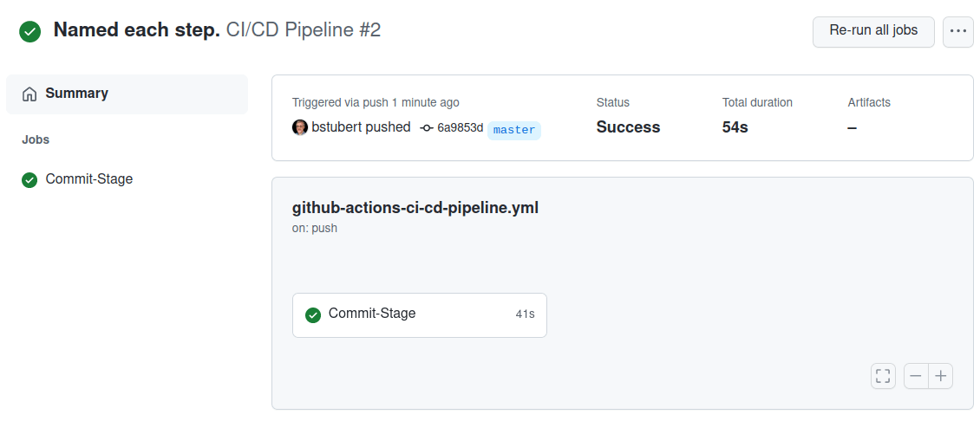Screen dimensions: 980x421
Task: Click bstubert's avatar picture
Action: point(300,127)
